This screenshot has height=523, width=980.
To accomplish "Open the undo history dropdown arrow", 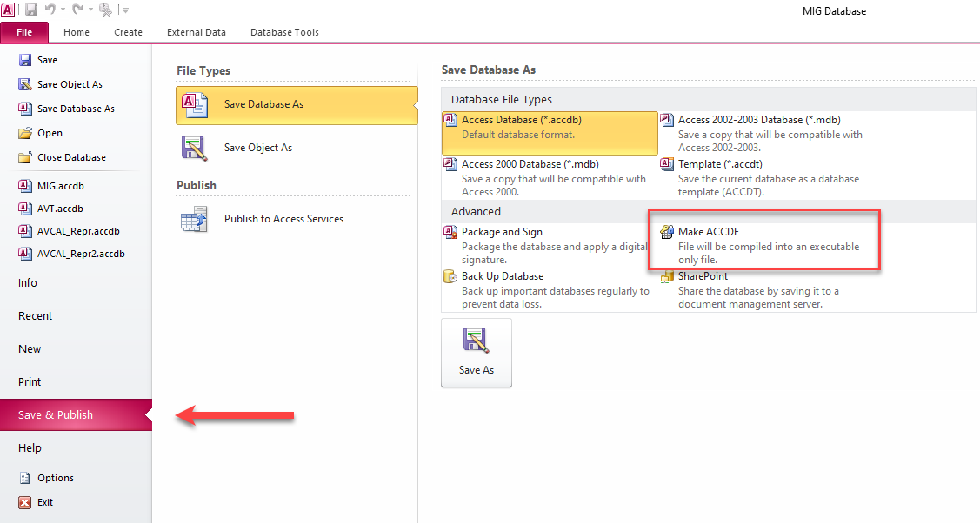I will [x=63, y=10].
